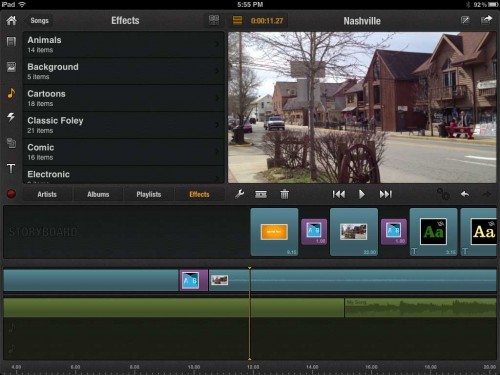Image resolution: width=500 pixels, height=375 pixels.
Task: Open the project edit pencil icon
Action: coord(465,20)
